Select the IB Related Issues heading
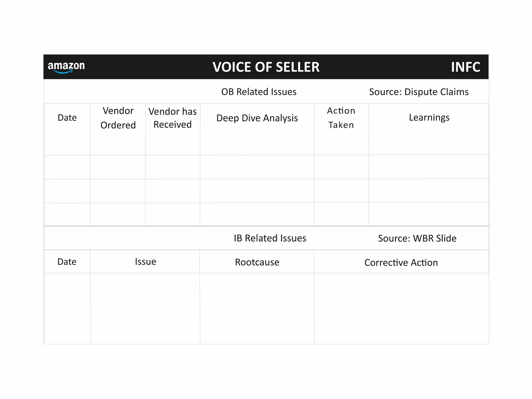Viewport: 532px width, 399px height. pos(270,238)
